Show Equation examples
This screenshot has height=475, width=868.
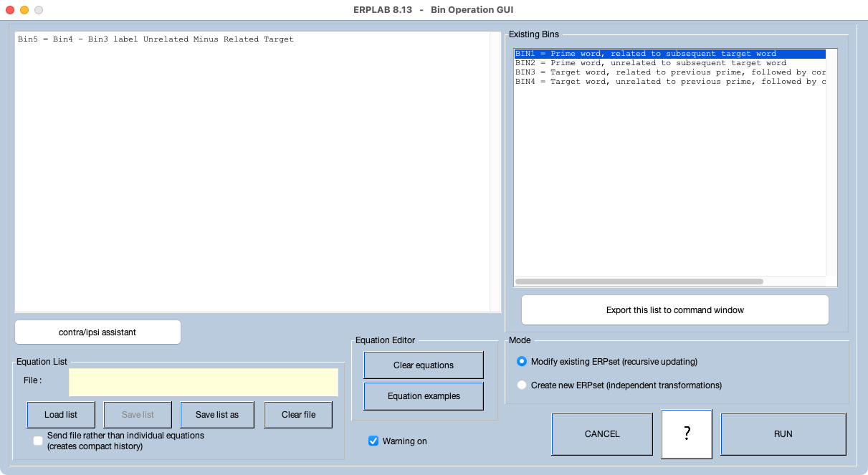click(x=424, y=396)
